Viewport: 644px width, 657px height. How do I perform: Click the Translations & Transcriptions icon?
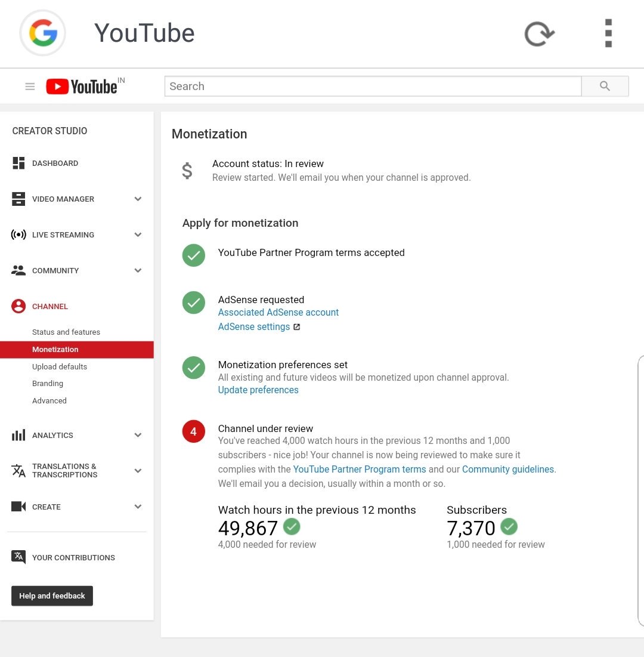pyautogui.click(x=18, y=471)
